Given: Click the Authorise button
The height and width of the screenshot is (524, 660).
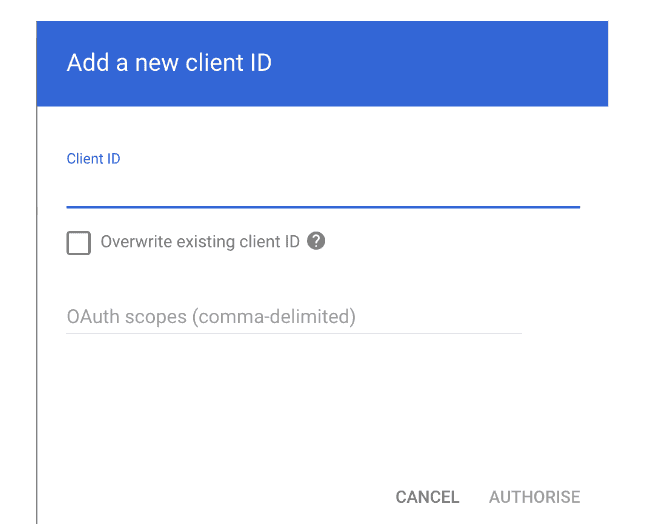Looking at the screenshot, I should pos(534,497).
